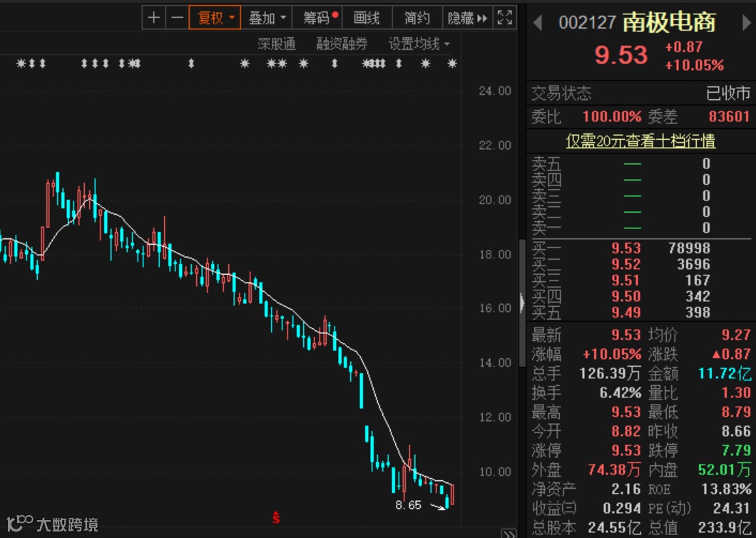
Task: Open link 仅需20元查看十档行情
Action: (x=640, y=141)
